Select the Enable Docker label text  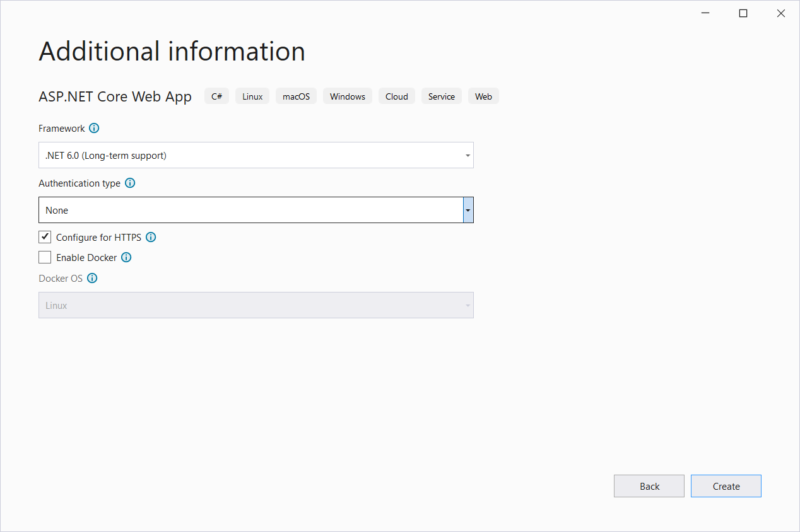pos(86,257)
